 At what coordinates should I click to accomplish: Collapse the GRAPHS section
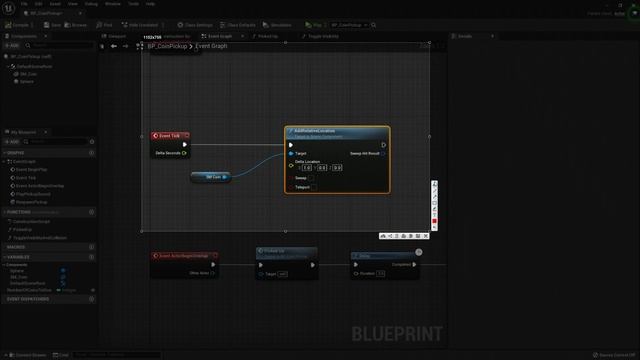(x=4, y=153)
